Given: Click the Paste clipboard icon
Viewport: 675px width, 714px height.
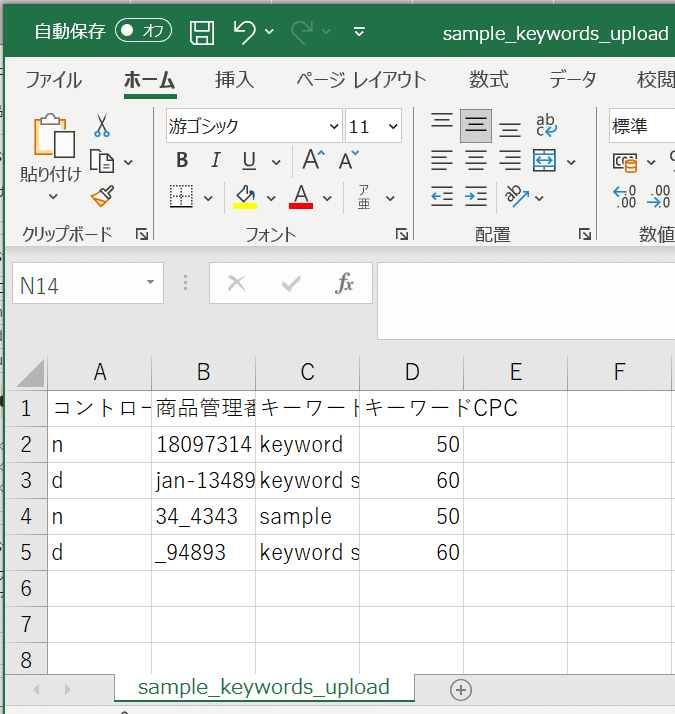Looking at the screenshot, I should (54, 135).
